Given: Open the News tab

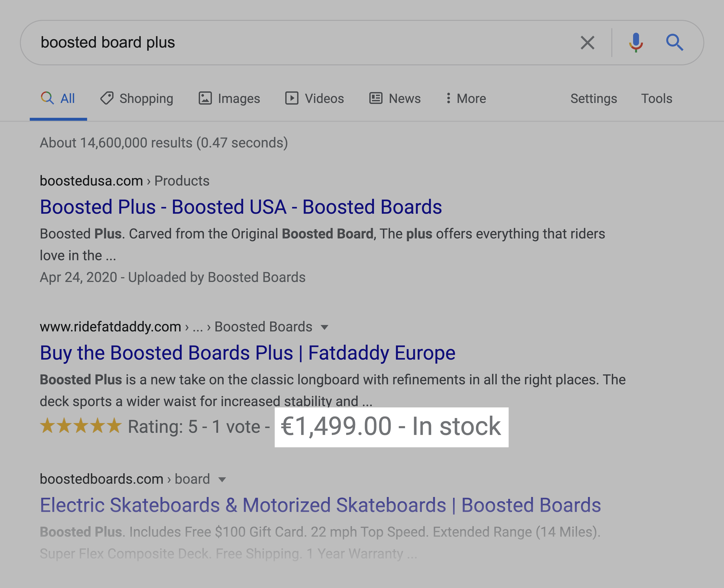Looking at the screenshot, I should pyautogui.click(x=395, y=99).
